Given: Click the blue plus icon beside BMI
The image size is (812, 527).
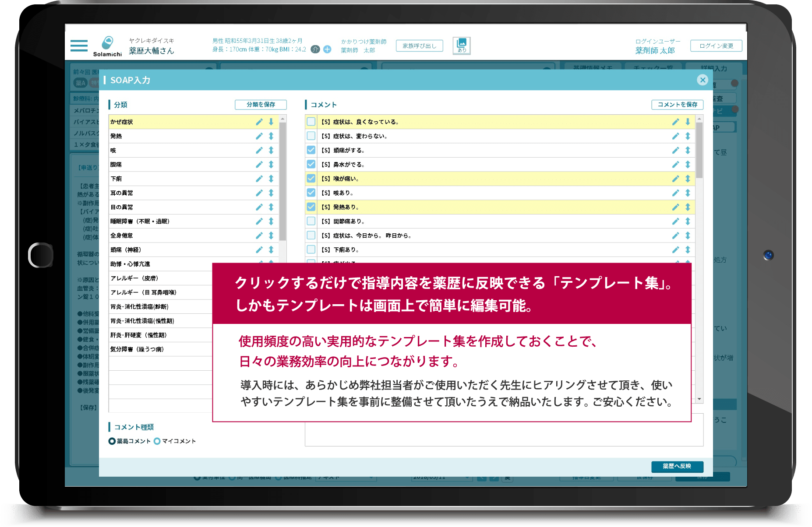Looking at the screenshot, I should [x=327, y=49].
